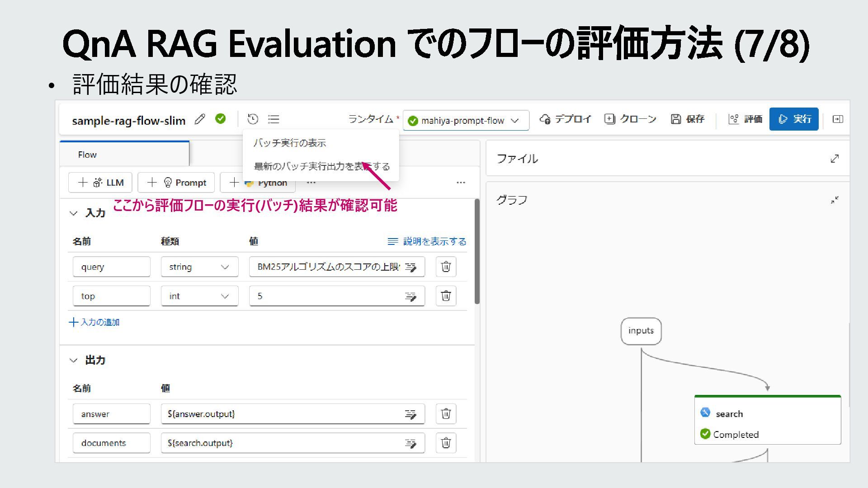Viewport: 868px width, 488px height.
Task: Delete the query input row
Action: click(446, 267)
